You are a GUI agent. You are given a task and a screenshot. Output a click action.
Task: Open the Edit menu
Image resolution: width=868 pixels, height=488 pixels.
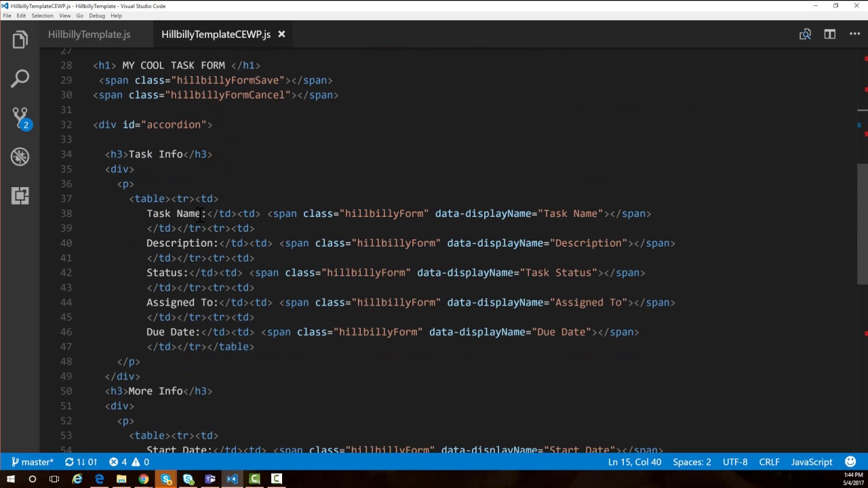22,16
